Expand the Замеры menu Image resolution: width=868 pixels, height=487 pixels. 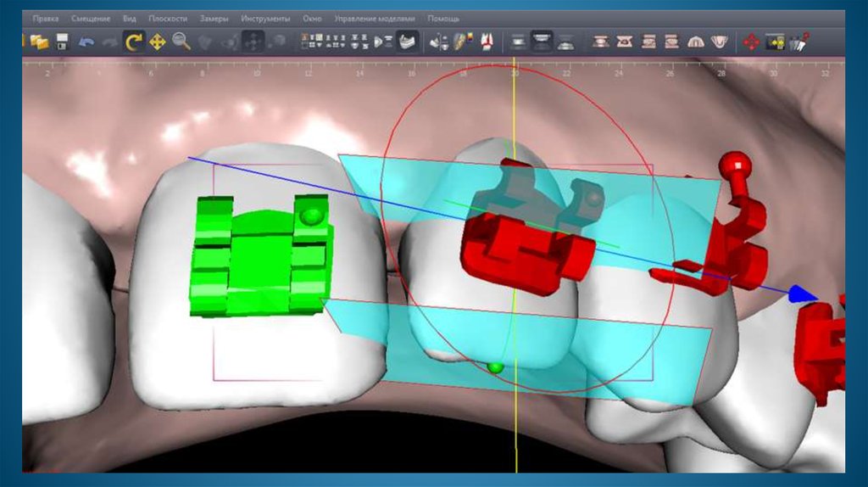click(214, 18)
